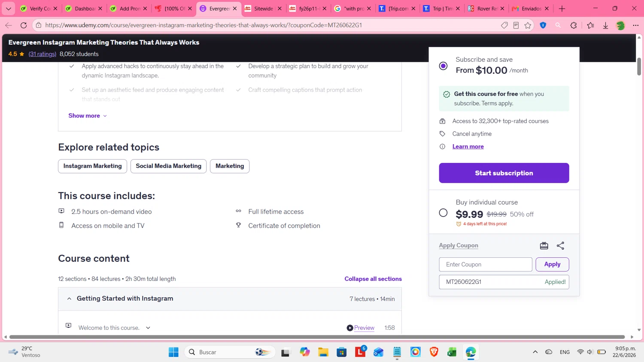This screenshot has height=362, width=644.
Task: Click the Learn more link
Action: coord(468,147)
